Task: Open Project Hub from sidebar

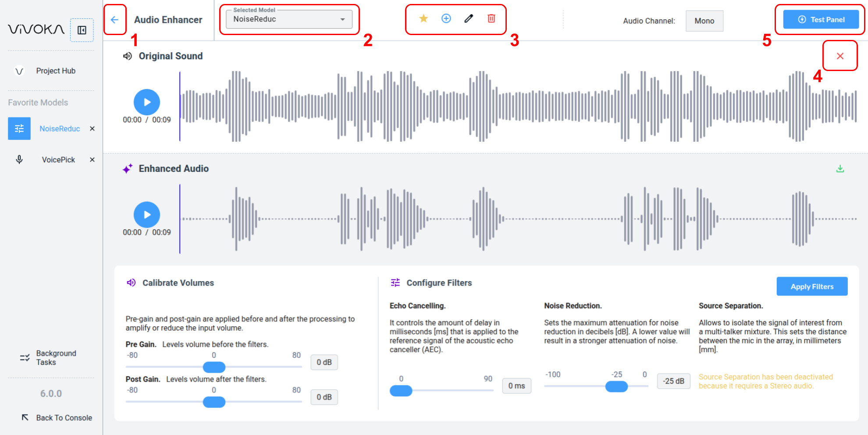Action: click(56, 71)
